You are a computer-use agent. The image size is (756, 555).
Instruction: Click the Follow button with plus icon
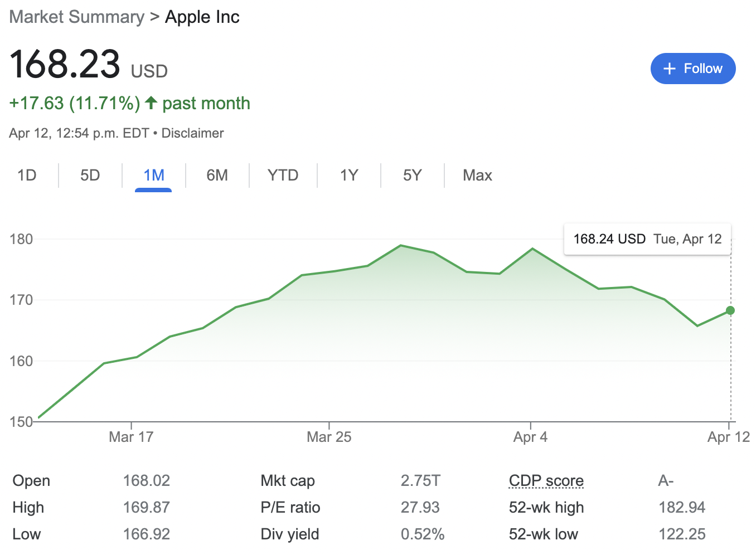[x=692, y=69]
